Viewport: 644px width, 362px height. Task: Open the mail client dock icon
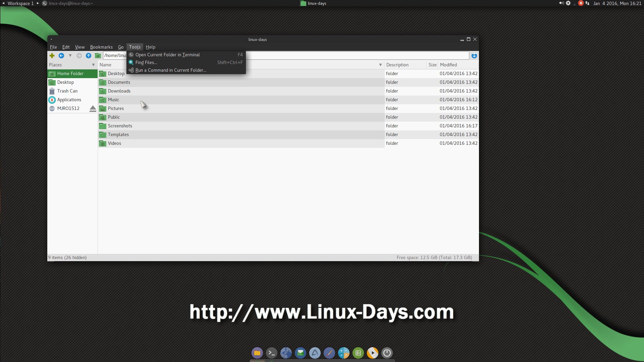[x=301, y=353]
